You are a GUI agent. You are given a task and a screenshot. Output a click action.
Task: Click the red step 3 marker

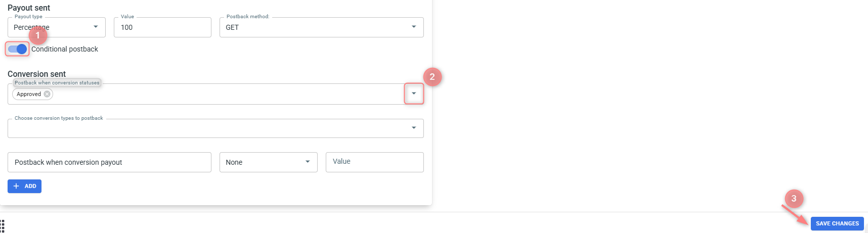point(794,199)
